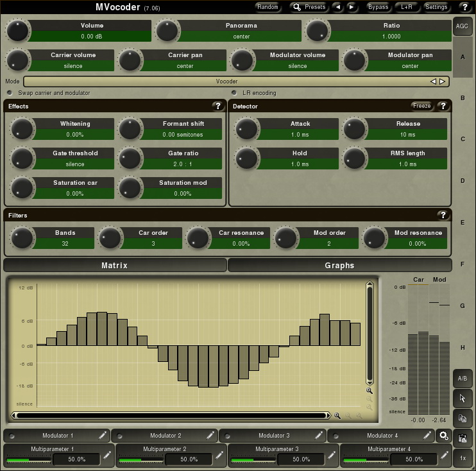Open the modulator settings gear icon

coord(443,436)
